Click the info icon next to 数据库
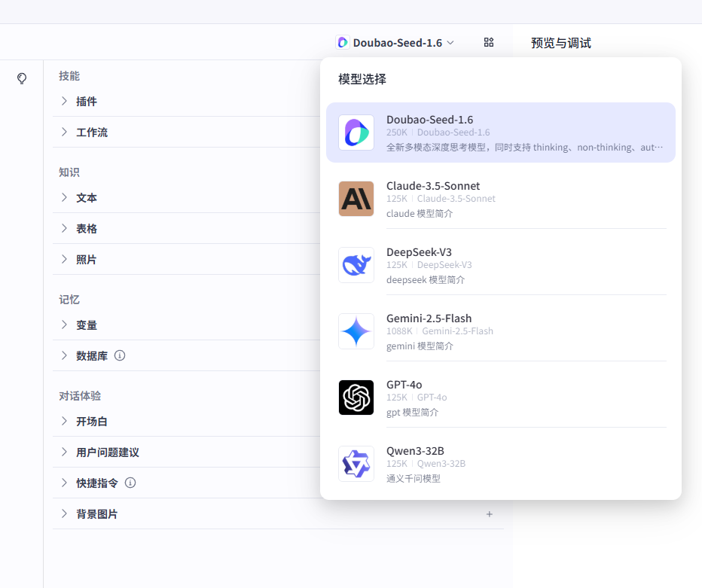Image resolution: width=702 pixels, height=588 pixels. 120,356
